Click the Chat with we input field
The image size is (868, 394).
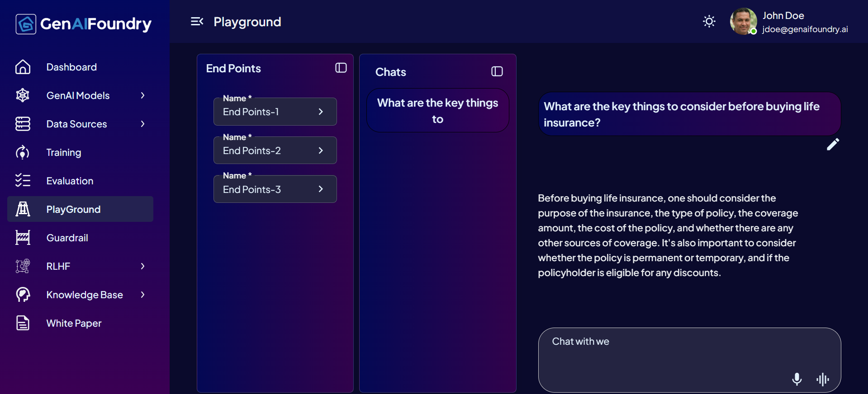689,360
